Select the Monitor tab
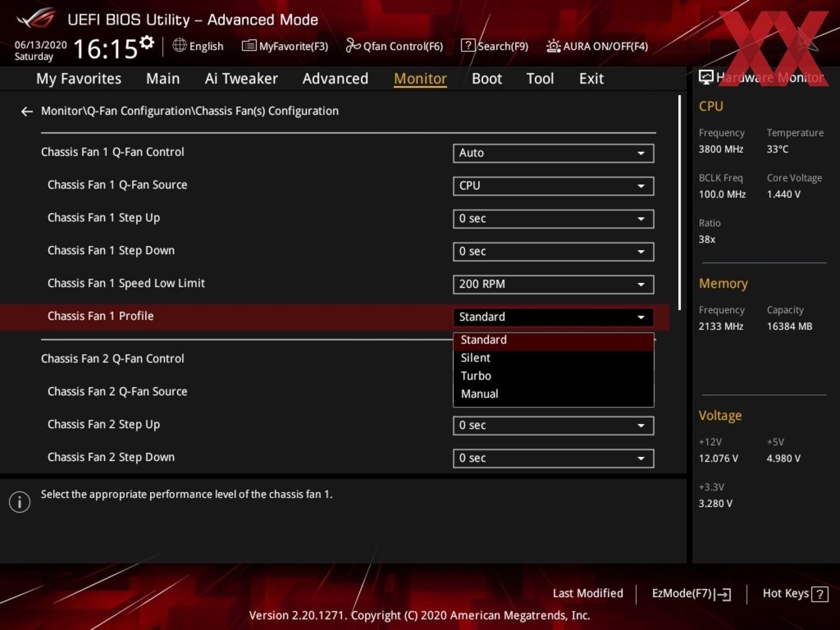Image resolution: width=840 pixels, height=630 pixels. pos(420,78)
